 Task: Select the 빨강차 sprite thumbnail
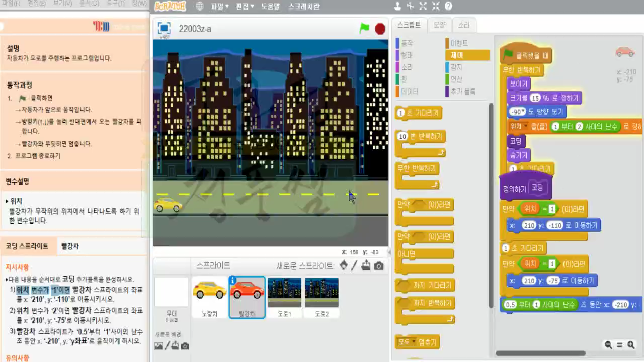pyautogui.click(x=247, y=297)
